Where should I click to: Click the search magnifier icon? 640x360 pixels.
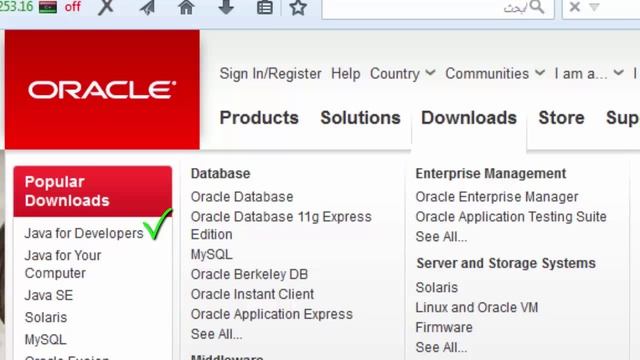coord(537,7)
